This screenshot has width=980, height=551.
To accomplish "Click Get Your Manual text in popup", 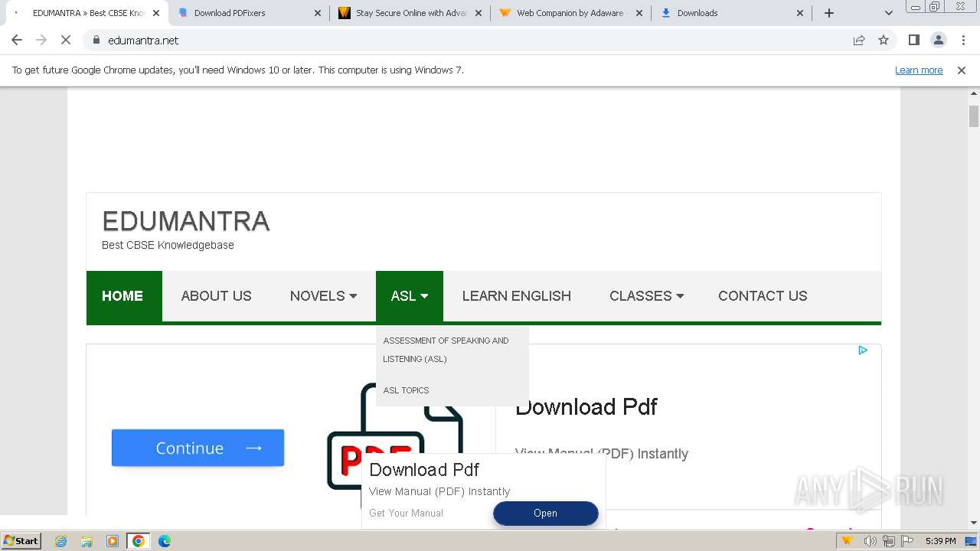I will click(x=406, y=514).
